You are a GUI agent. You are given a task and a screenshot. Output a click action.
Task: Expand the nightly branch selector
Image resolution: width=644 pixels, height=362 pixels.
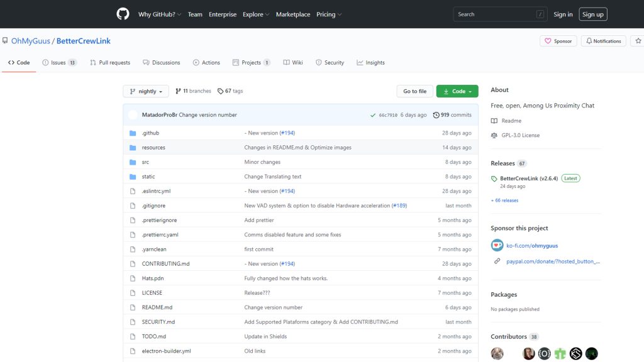pyautogui.click(x=145, y=90)
